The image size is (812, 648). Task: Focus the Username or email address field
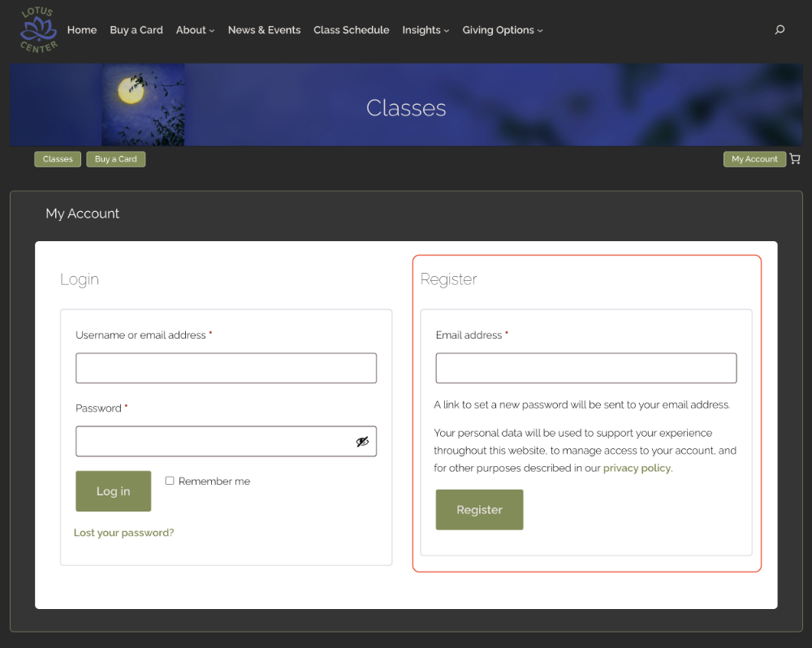(x=226, y=368)
